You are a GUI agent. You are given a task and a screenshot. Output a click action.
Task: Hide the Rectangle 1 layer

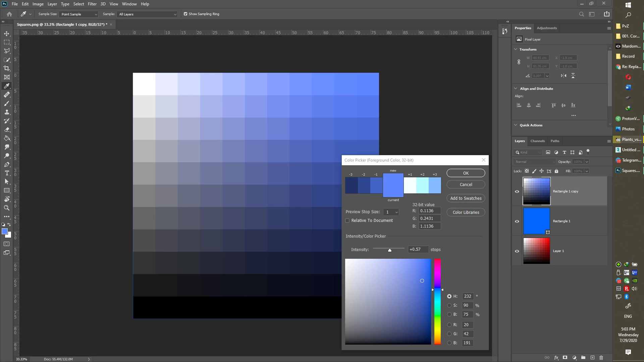(x=517, y=221)
